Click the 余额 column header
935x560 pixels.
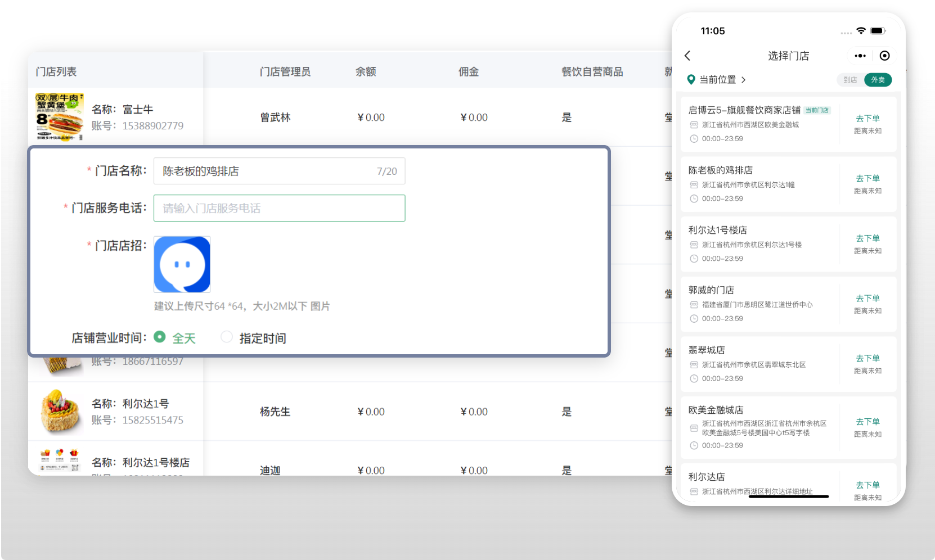click(x=366, y=72)
